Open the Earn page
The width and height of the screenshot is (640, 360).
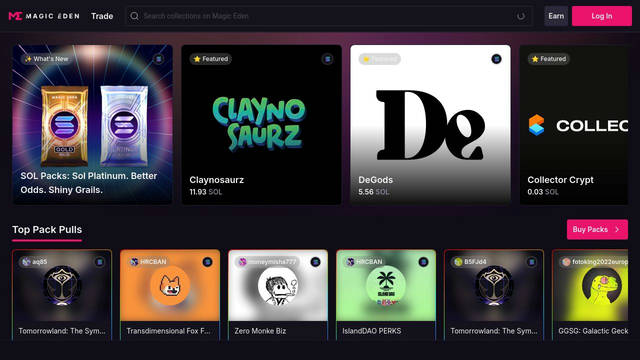click(556, 16)
